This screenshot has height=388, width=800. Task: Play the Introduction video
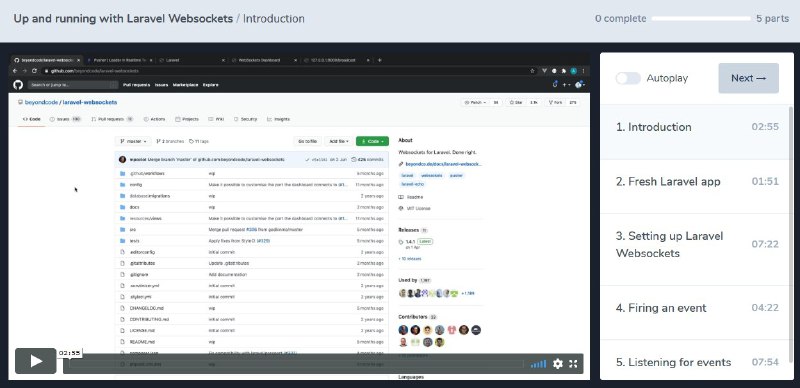tap(36, 361)
